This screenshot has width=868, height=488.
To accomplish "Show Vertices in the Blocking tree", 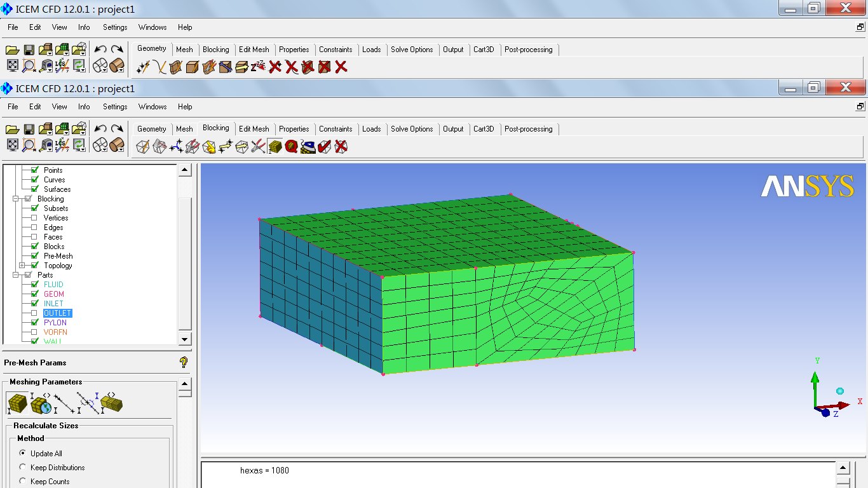I will [x=35, y=218].
